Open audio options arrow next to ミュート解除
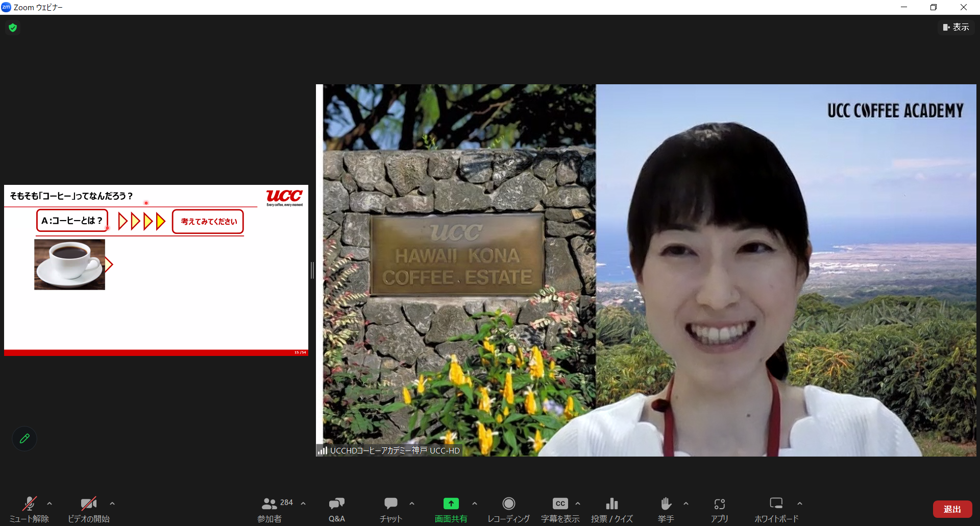This screenshot has height=526, width=980. 50,504
